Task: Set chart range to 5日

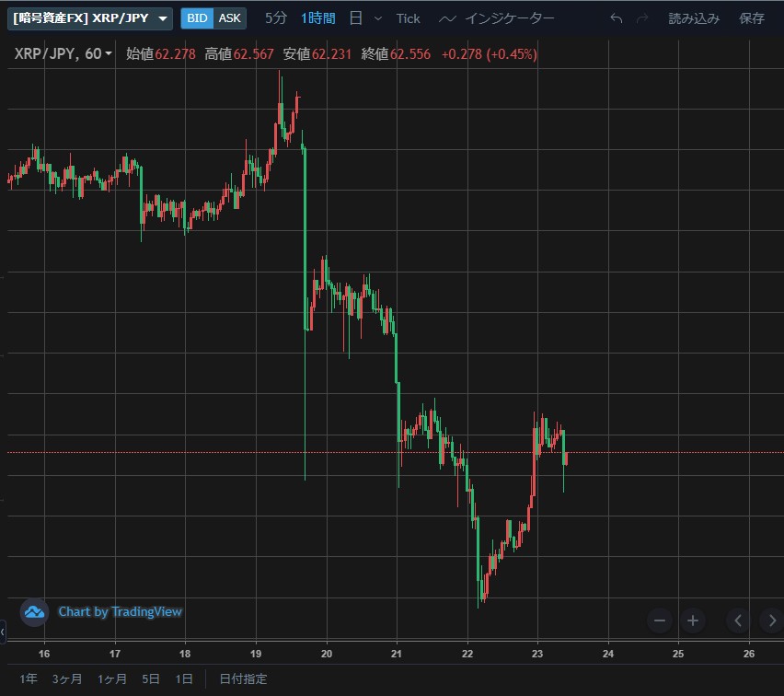Action: coord(151,679)
